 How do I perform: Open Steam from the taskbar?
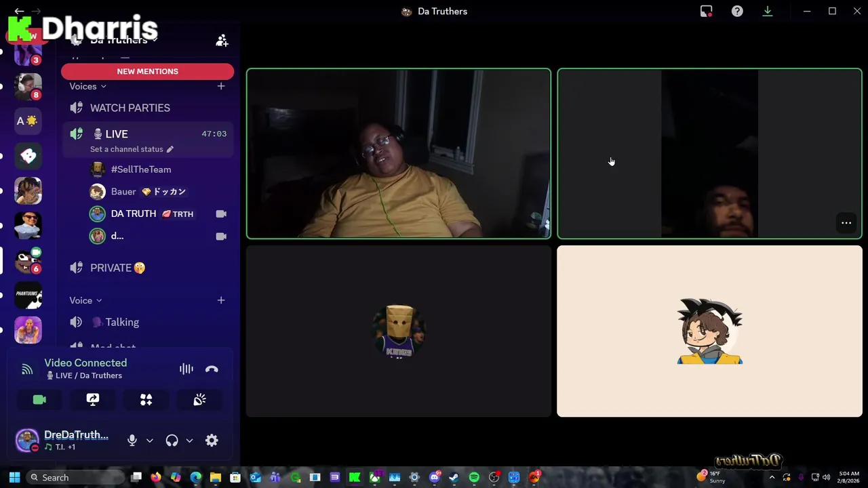tap(454, 477)
